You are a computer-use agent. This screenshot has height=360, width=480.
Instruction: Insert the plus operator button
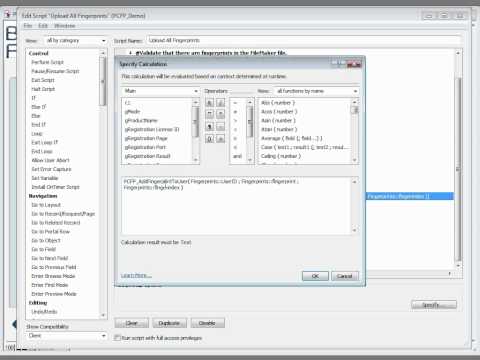point(220,139)
